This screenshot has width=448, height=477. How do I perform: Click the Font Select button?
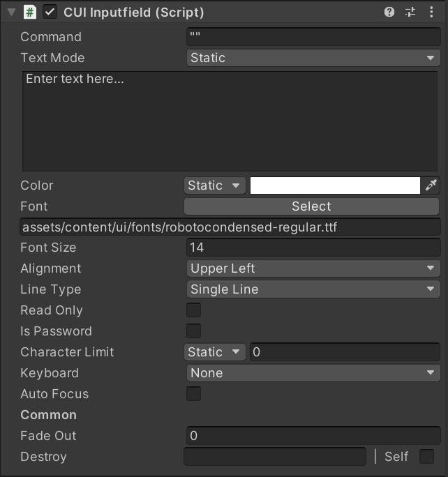pyautogui.click(x=311, y=206)
